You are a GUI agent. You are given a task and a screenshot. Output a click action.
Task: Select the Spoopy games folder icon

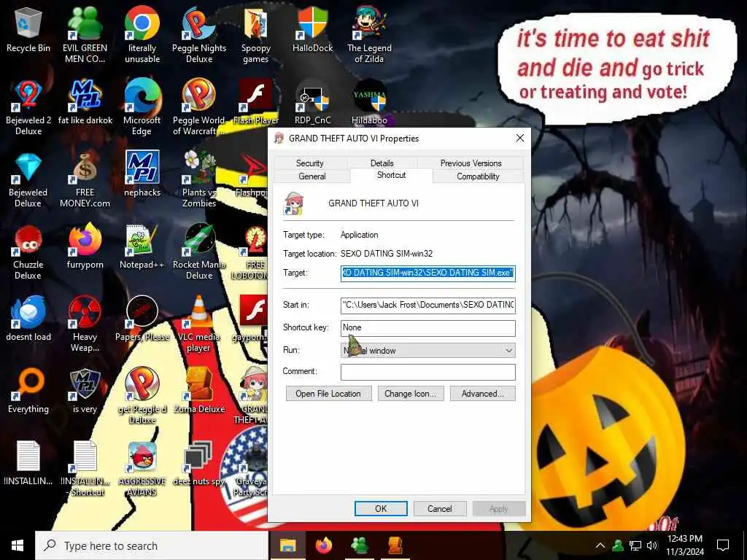point(256,34)
